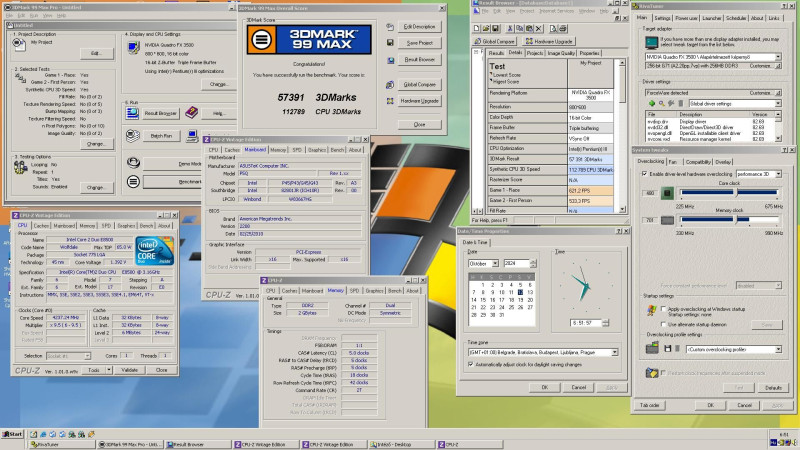The height and width of the screenshot is (450, 800).
Task: Open the Results tab in Result Browser
Action: (496, 53)
